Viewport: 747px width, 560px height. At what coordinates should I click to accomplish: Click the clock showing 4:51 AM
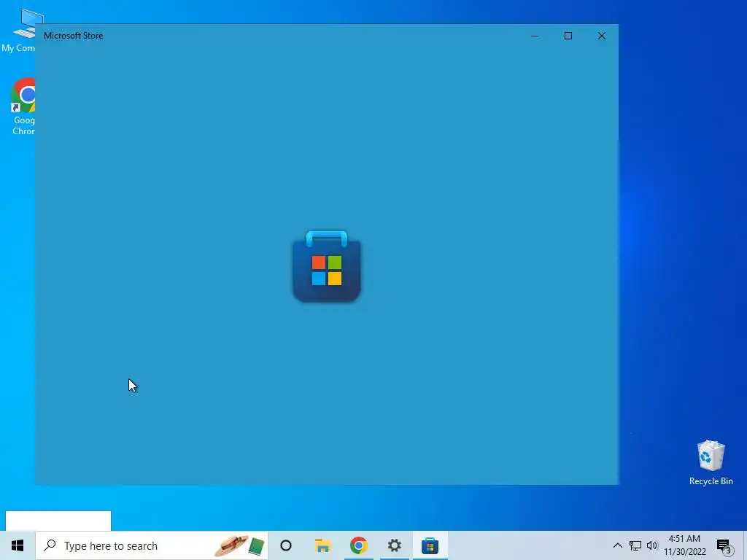(684, 539)
